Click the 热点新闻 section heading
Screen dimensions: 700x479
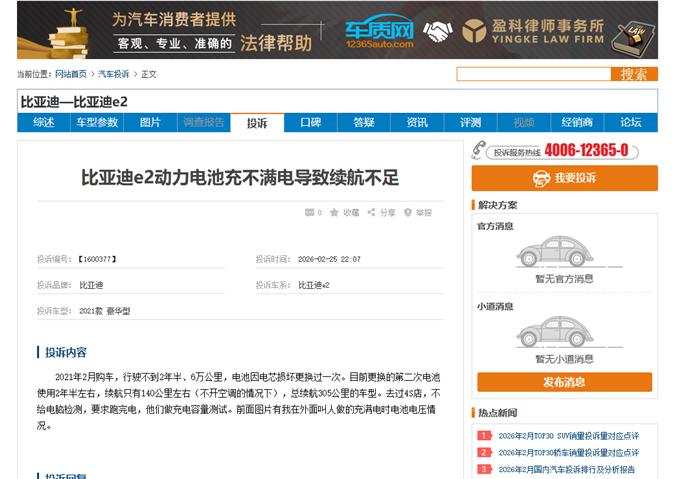[x=497, y=412]
